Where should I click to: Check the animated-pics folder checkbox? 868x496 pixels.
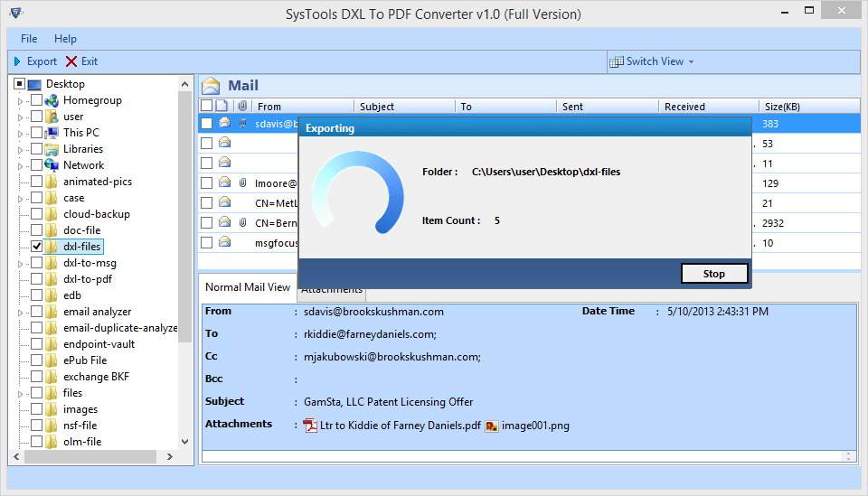tap(36, 182)
